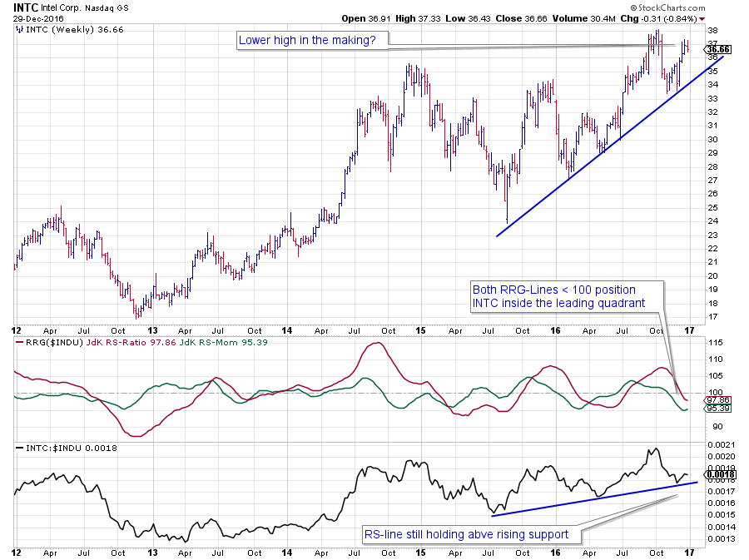Screen dimensions: 749x560
Task: Click the 'JdK RS-Ratio 97.86' legend
Action: (x=131, y=343)
